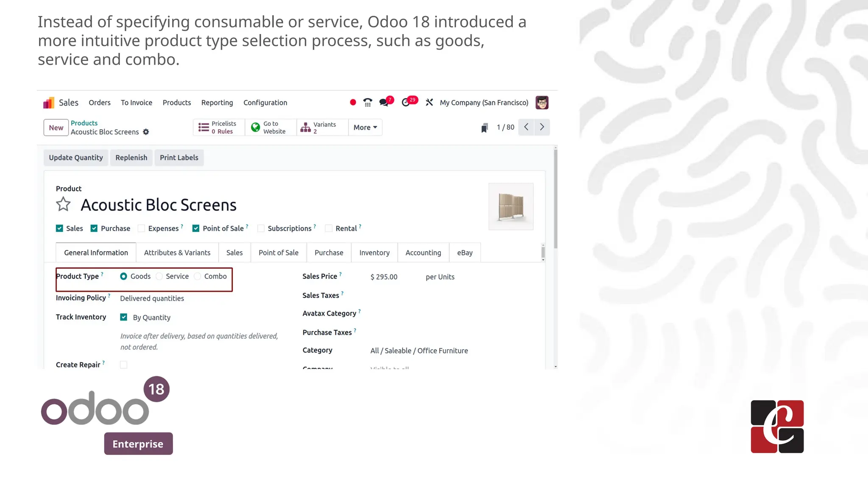This screenshot has width=868, height=488.
Task: Go to previous record arrow
Action: point(526,127)
